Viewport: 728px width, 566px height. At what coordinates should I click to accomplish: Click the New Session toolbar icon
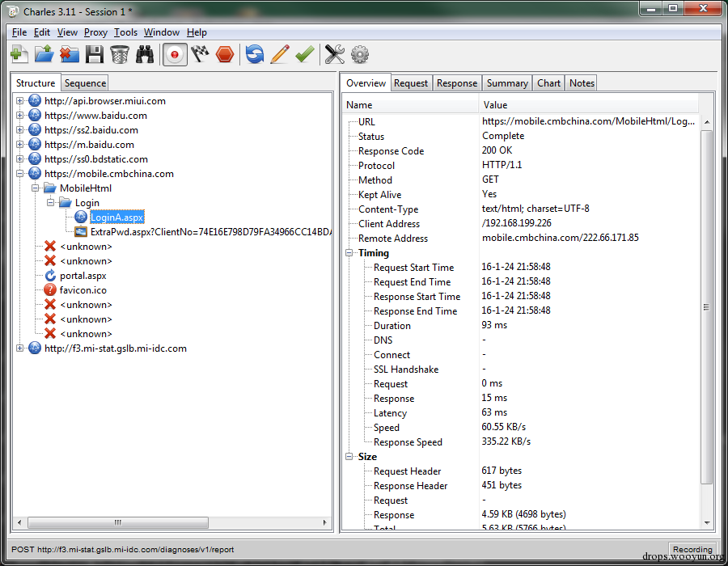pos(19,54)
